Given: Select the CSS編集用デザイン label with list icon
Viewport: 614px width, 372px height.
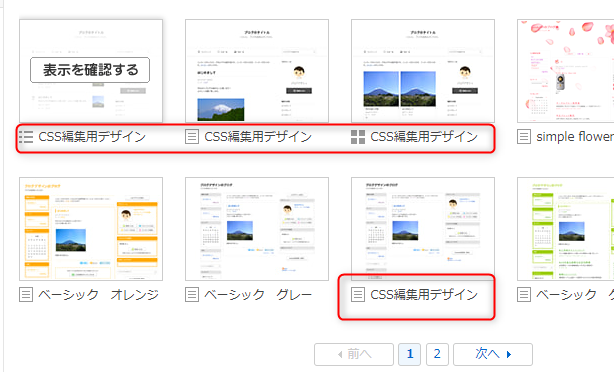Looking at the screenshot, I should tap(92, 137).
